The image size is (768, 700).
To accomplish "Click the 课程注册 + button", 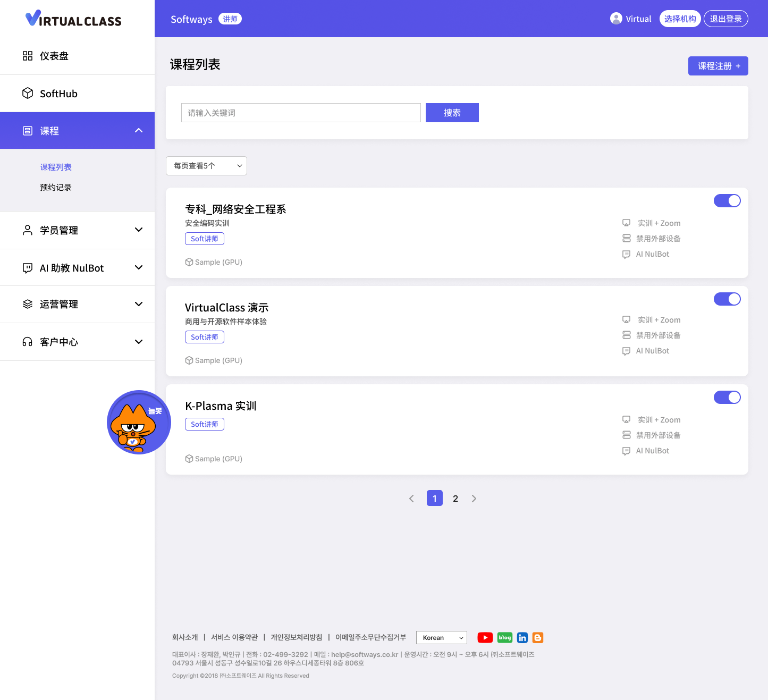I will (718, 66).
